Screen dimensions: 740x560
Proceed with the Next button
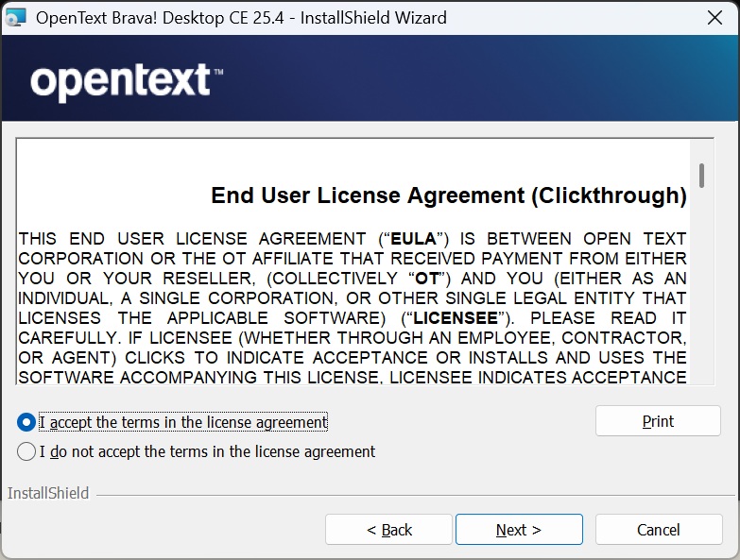pyautogui.click(x=519, y=530)
